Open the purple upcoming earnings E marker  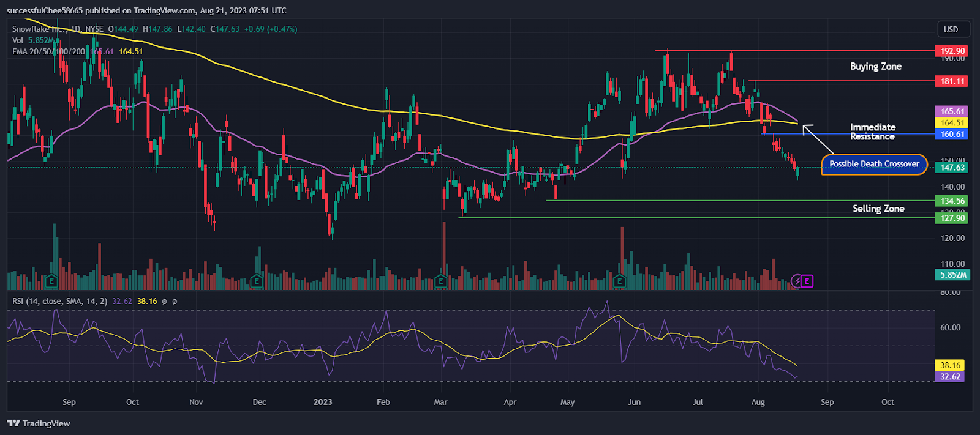tap(807, 281)
